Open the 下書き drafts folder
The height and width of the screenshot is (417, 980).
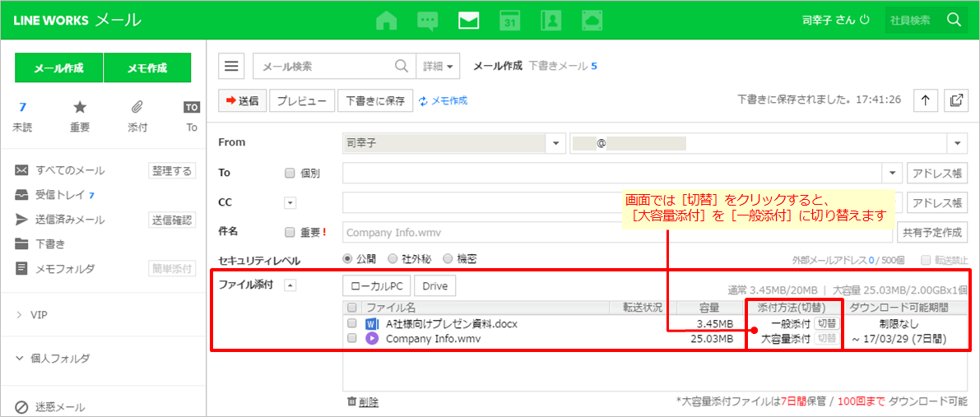tap(50, 244)
